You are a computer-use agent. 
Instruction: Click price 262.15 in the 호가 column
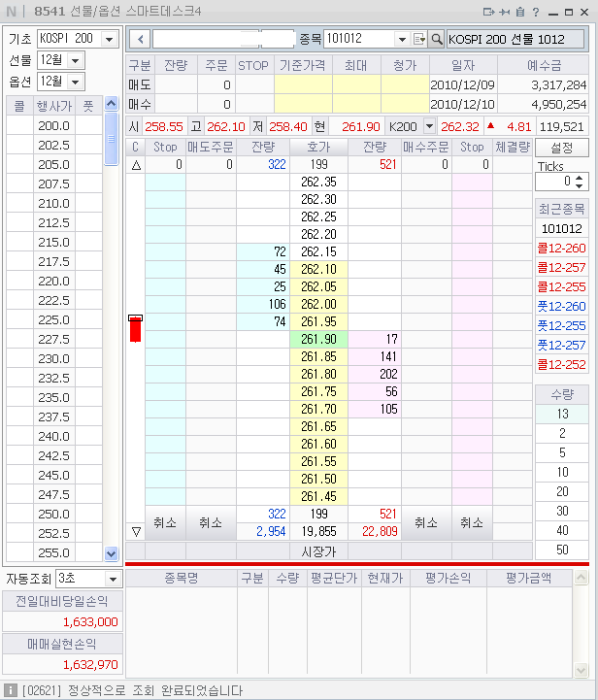(x=318, y=251)
